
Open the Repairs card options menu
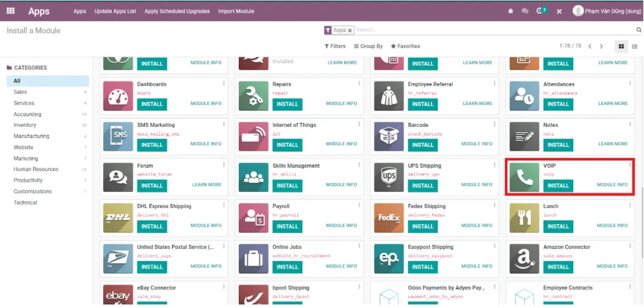[360, 83]
